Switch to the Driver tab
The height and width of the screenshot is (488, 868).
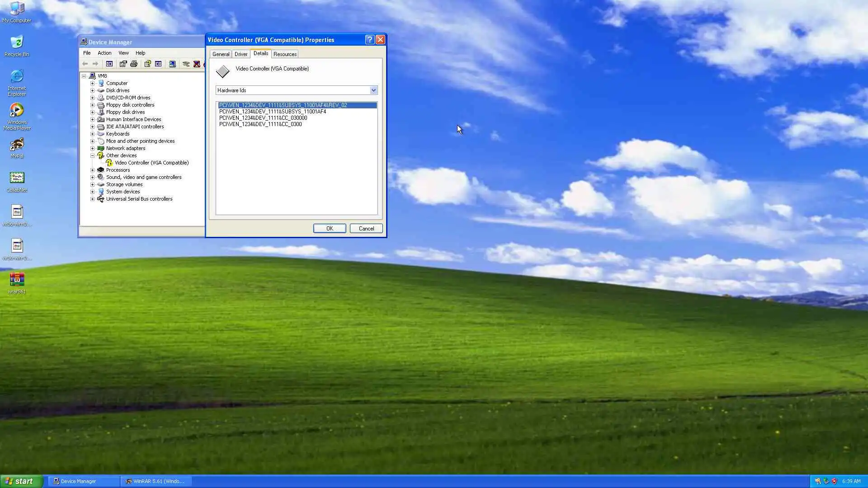tap(241, 54)
